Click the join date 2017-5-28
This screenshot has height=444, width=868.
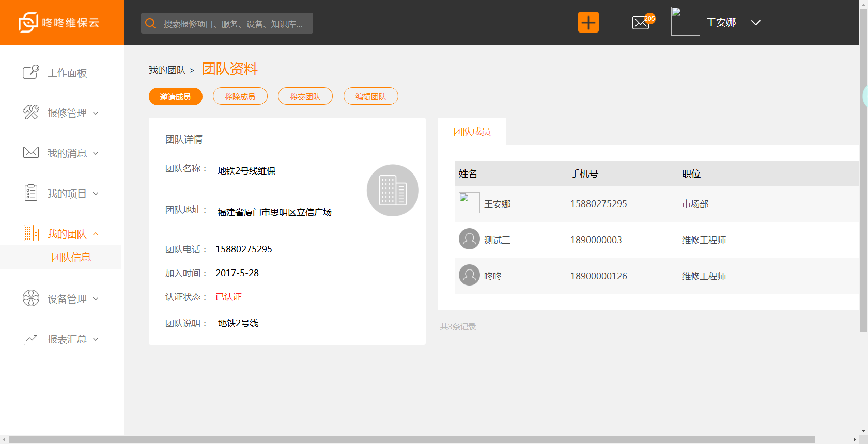pyautogui.click(x=237, y=273)
